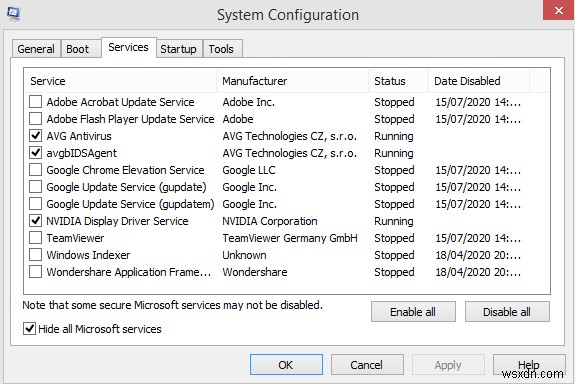Image resolution: width=575 pixels, height=384 pixels.
Task: Click 'Unknown' manufacturer of Windows Indexer
Action: coord(245,255)
